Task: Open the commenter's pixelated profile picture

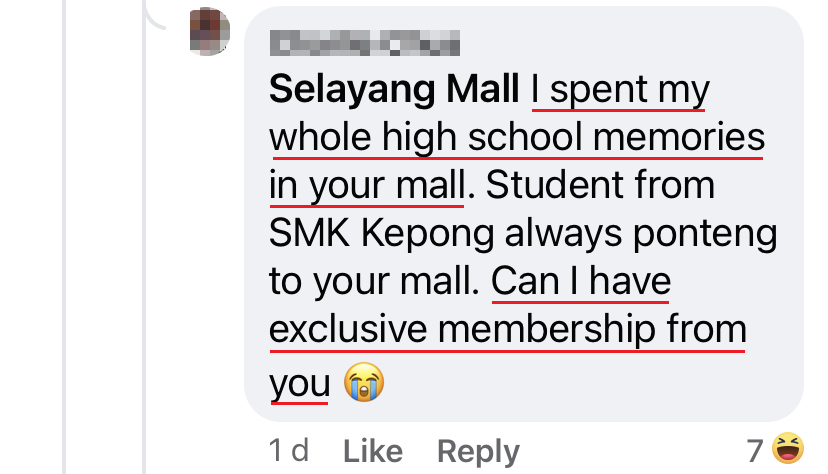Action: point(210,31)
